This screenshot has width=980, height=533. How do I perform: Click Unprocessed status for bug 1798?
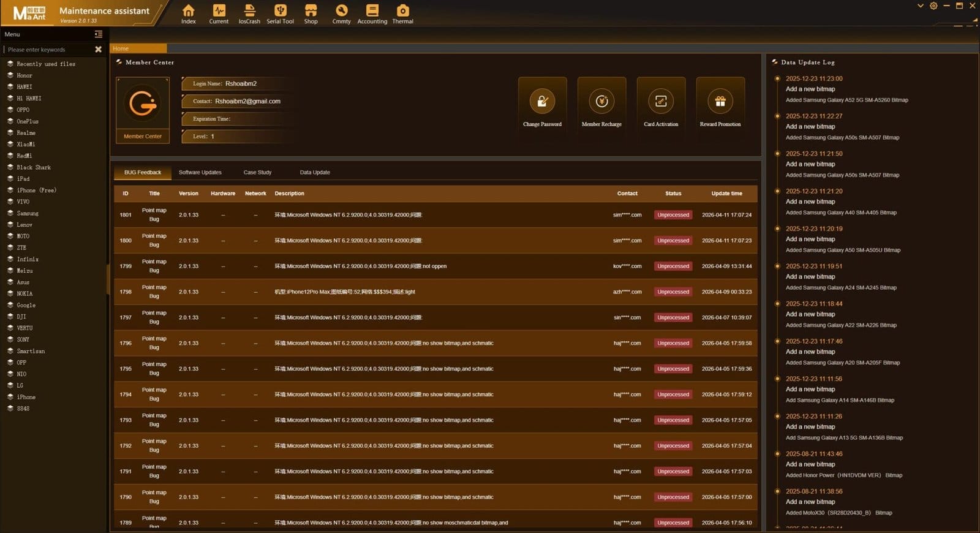coord(673,292)
